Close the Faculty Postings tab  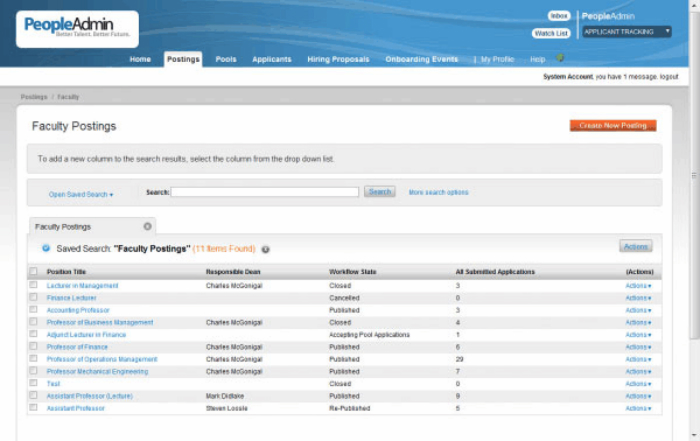pos(148,227)
